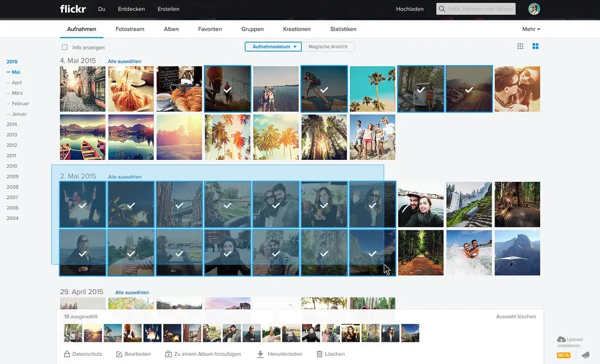This screenshot has height=364, width=600.
Task: Open the Aufnahmedatum dropdown
Action: pos(272,46)
